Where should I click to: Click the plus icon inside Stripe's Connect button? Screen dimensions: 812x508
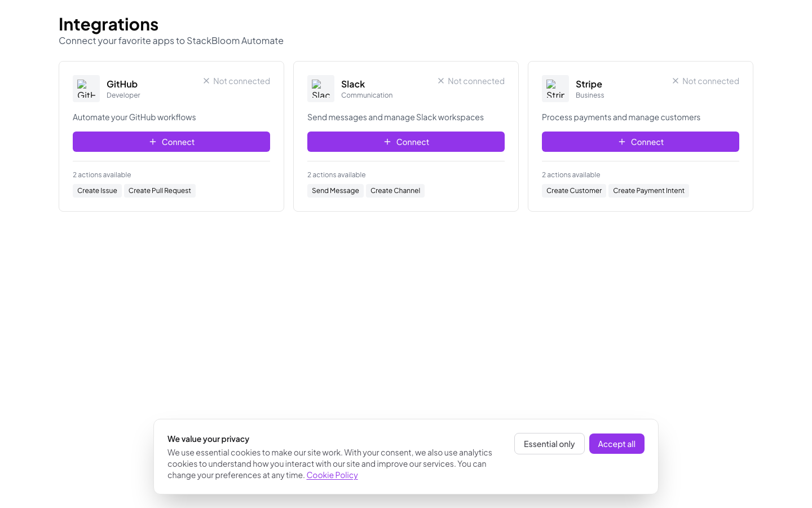point(621,142)
